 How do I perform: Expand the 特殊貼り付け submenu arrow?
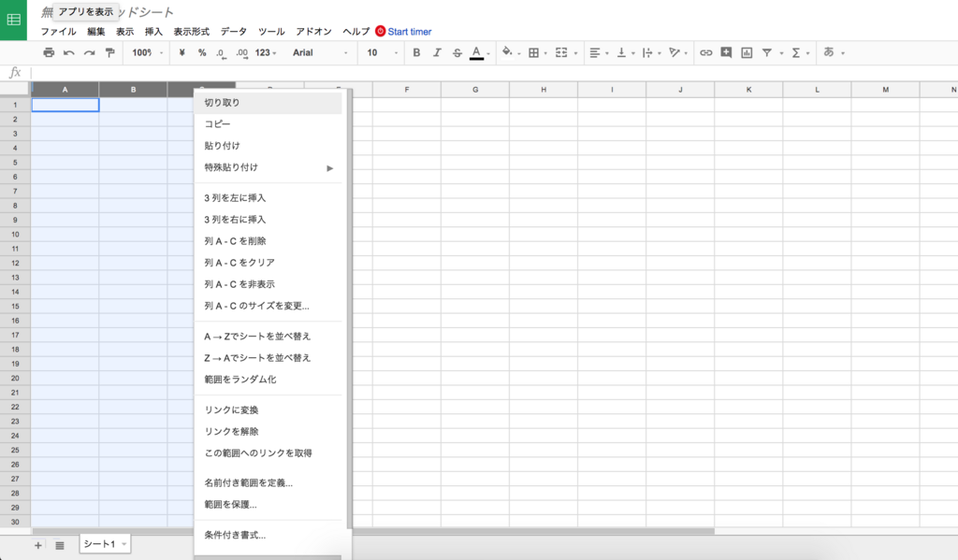(x=330, y=168)
